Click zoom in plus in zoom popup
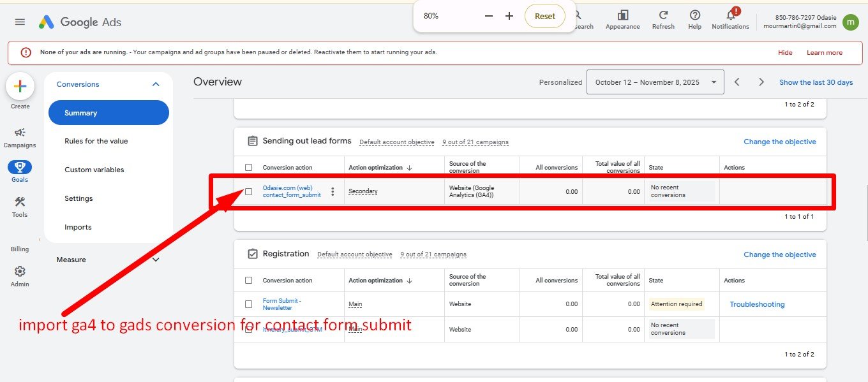 tap(509, 16)
